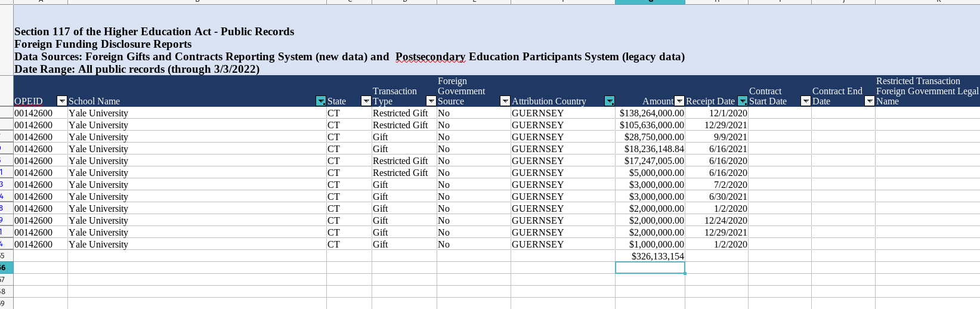This screenshot has height=309, width=980.
Task: Select the $105,636,000.00 amount cell
Action: point(650,125)
